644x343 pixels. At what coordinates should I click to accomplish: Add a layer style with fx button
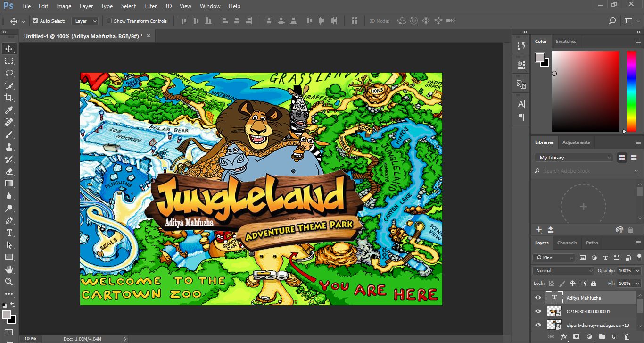(564, 337)
